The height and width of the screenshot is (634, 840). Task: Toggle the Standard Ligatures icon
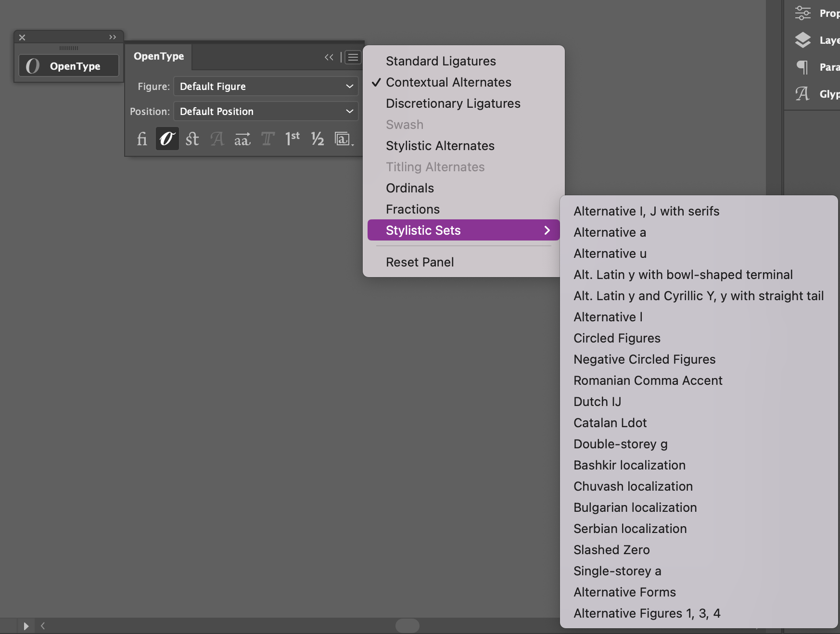coord(142,139)
